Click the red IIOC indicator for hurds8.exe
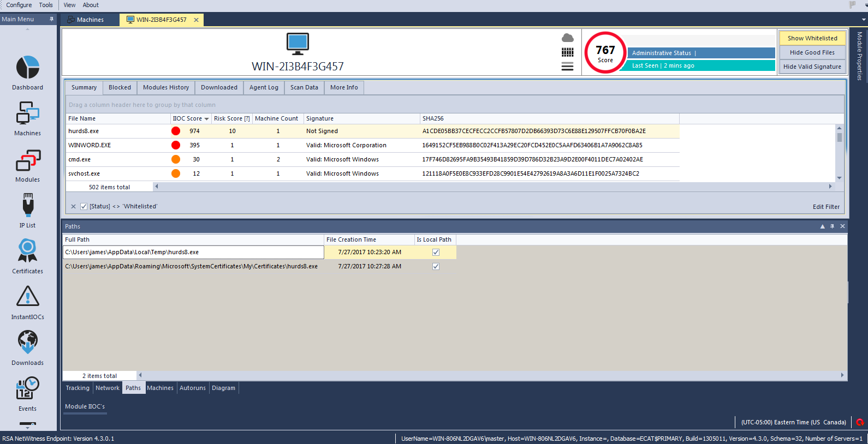The image size is (868, 444). (x=176, y=131)
